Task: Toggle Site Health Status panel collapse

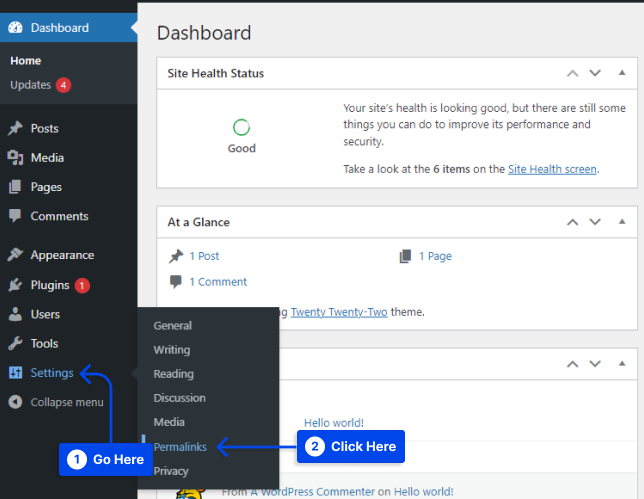Action: point(622,73)
